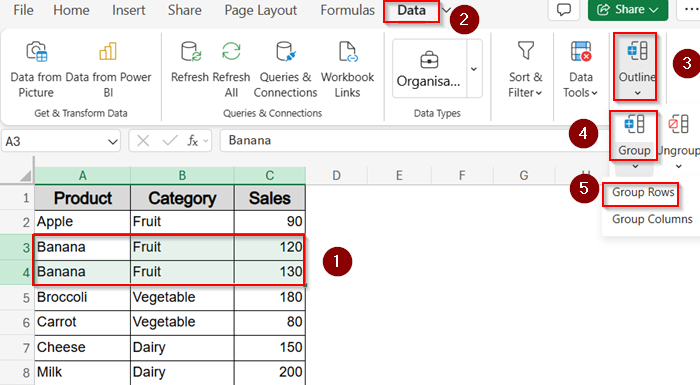Image resolution: width=700 pixels, height=385 pixels.
Task: Click the comments speech bubble icon
Action: [564, 9]
